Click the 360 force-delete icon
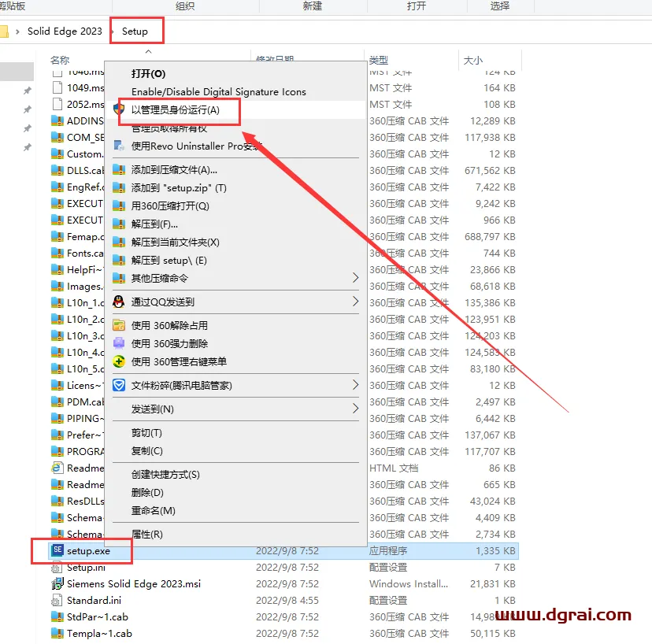Image resolution: width=652 pixels, height=644 pixels. (119, 343)
